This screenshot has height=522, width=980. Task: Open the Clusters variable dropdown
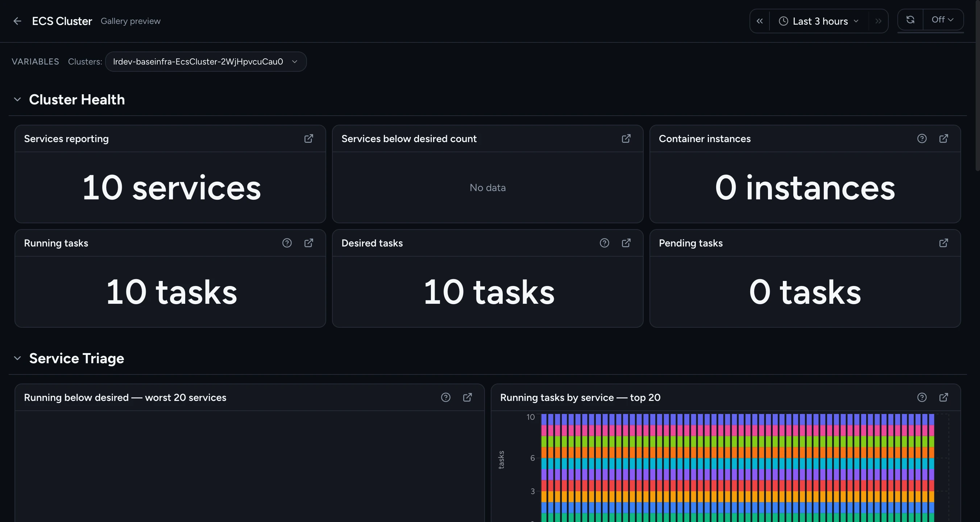205,62
